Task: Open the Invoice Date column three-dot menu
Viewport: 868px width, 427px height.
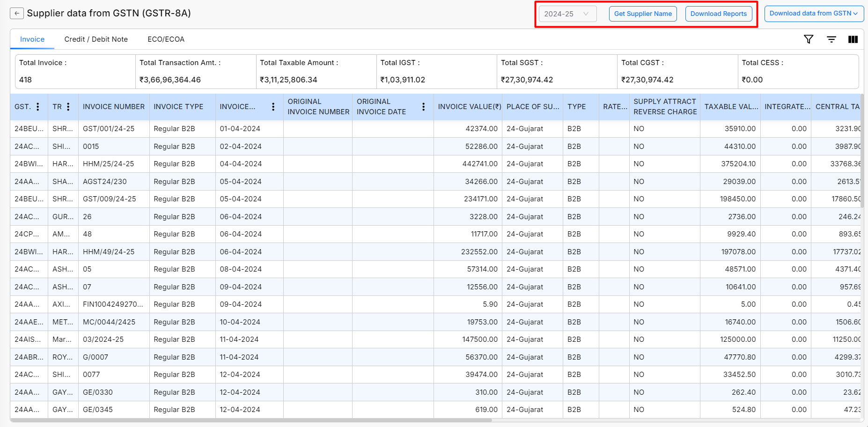Action: pos(273,107)
